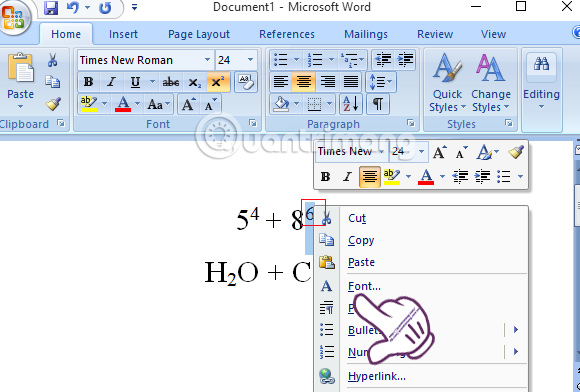
Task: Click the ribbon font name field
Action: click(140, 60)
